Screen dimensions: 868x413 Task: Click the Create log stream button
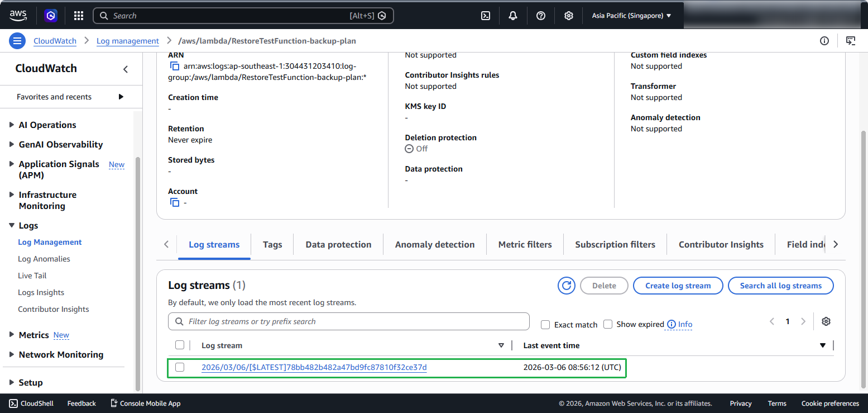[678, 286]
